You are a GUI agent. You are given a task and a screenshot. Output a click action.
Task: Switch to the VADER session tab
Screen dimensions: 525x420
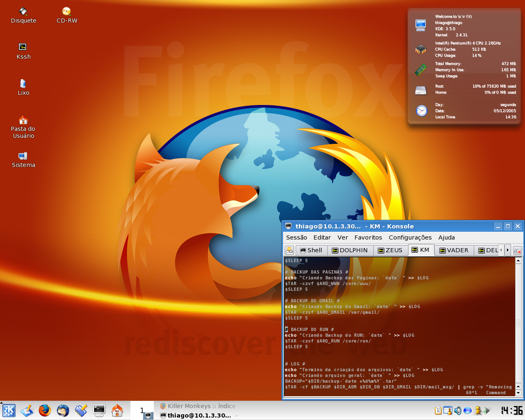click(454, 250)
